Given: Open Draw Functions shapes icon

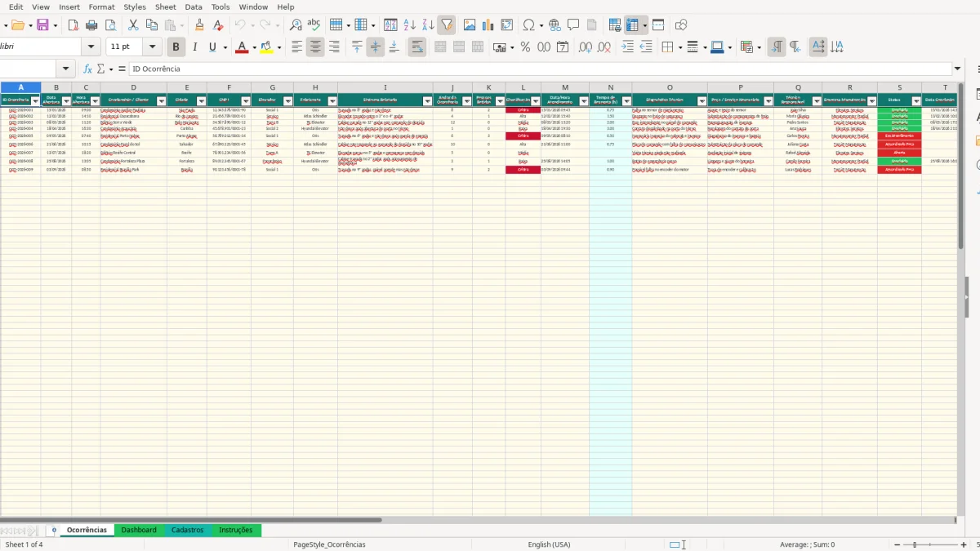Looking at the screenshot, I should (681, 25).
